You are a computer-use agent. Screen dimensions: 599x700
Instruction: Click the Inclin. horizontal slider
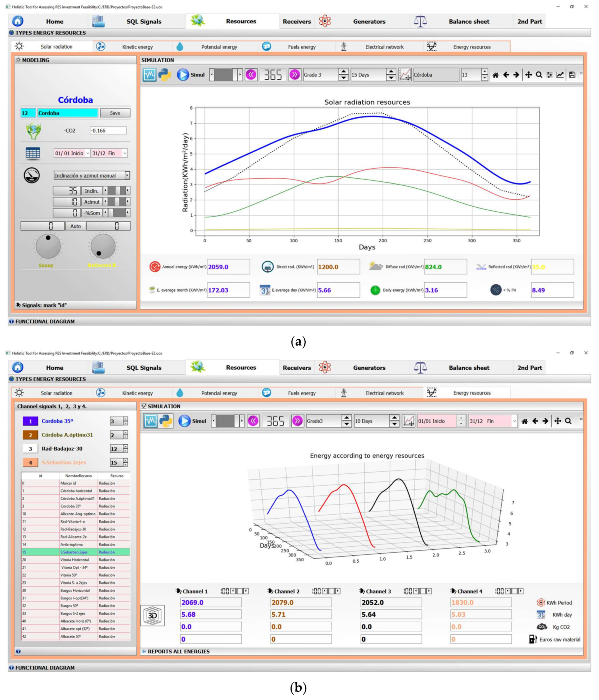(x=116, y=190)
